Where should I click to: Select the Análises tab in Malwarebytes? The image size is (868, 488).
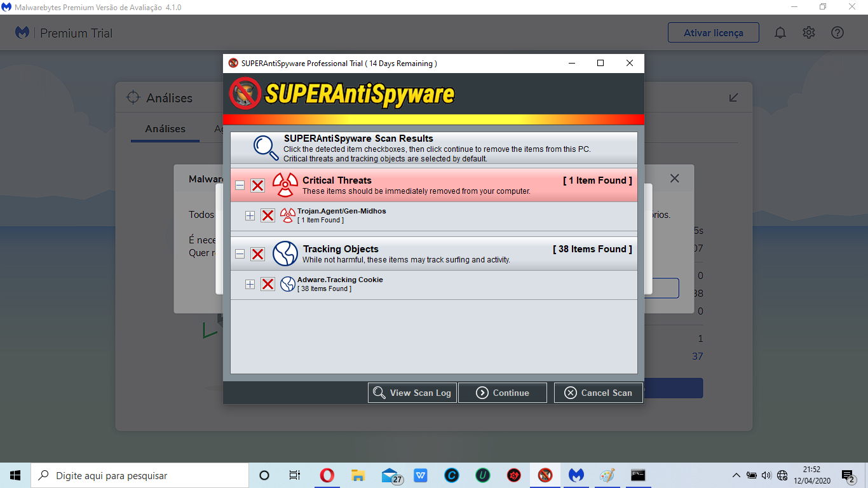pyautogui.click(x=165, y=129)
